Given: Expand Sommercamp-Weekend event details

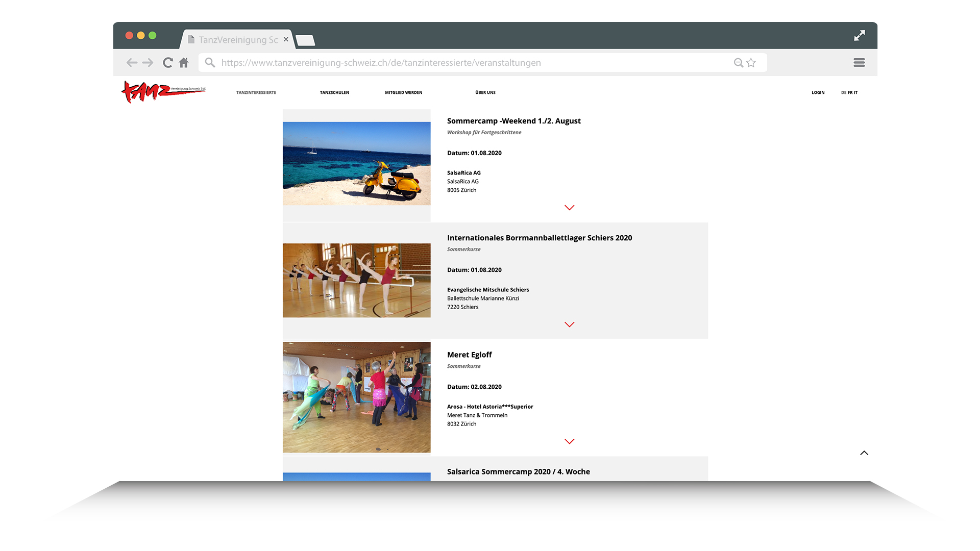Looking at the screenshot, I should point(570,208).
